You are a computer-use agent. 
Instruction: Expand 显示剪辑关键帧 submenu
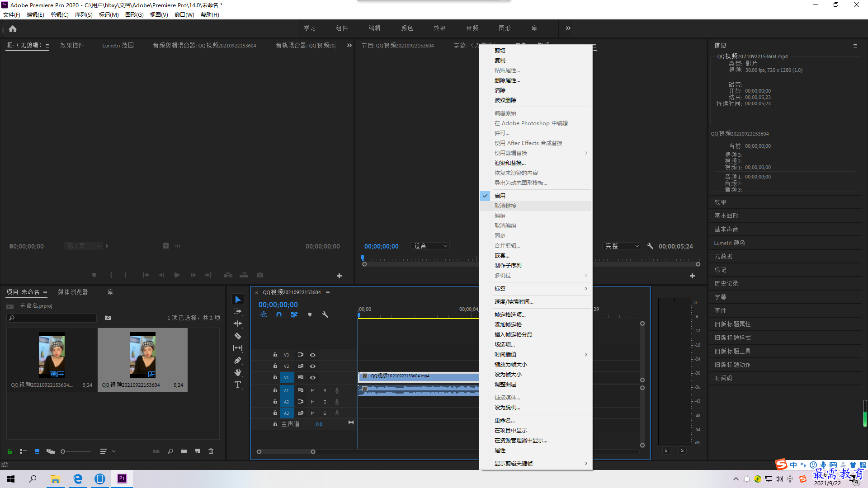536,463
